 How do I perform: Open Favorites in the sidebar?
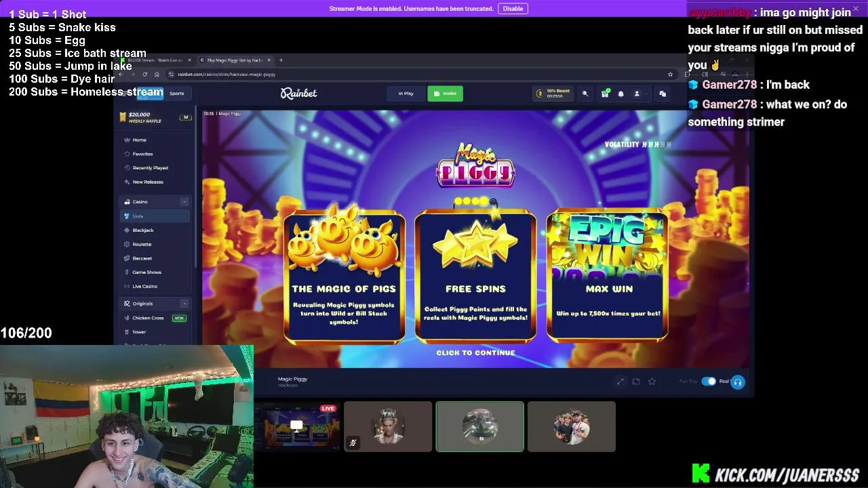click(155, 154)
